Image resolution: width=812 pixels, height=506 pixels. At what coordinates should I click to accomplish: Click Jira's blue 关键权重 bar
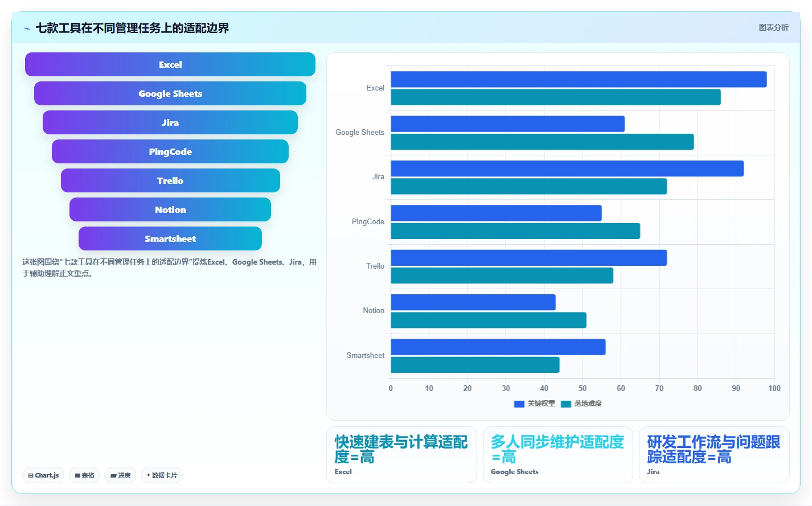[x=567, y=168]
